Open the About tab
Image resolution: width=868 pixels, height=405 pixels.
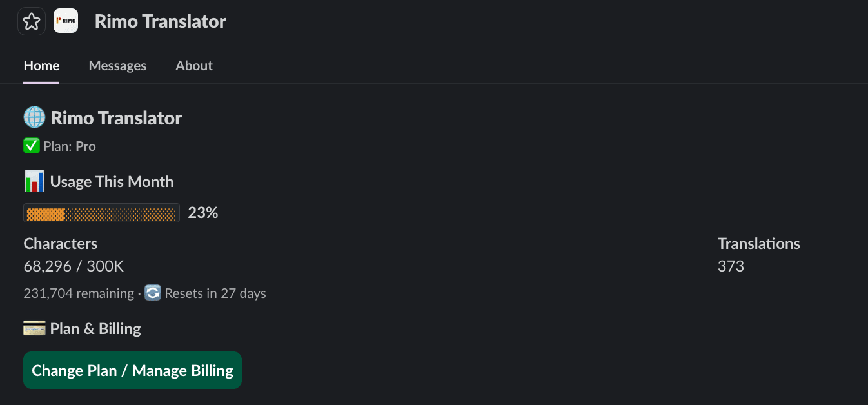pyautogui.click(x=193, y=65)
